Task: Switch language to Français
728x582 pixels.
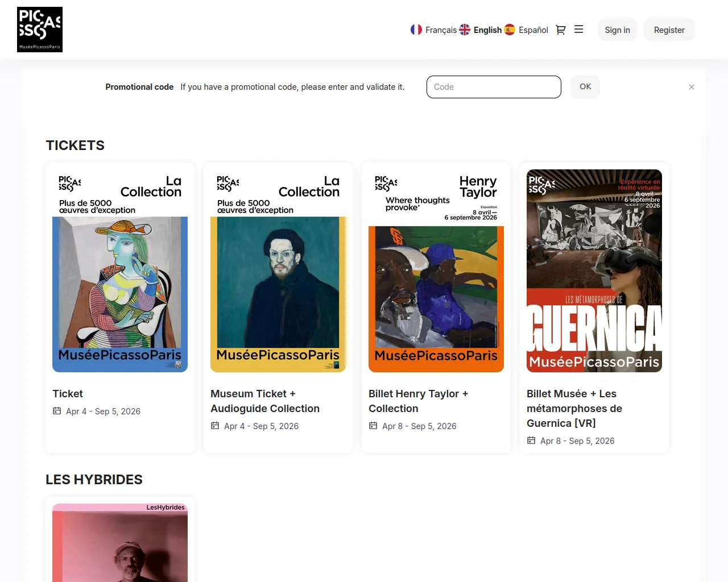Action: [x=441, y=30]
